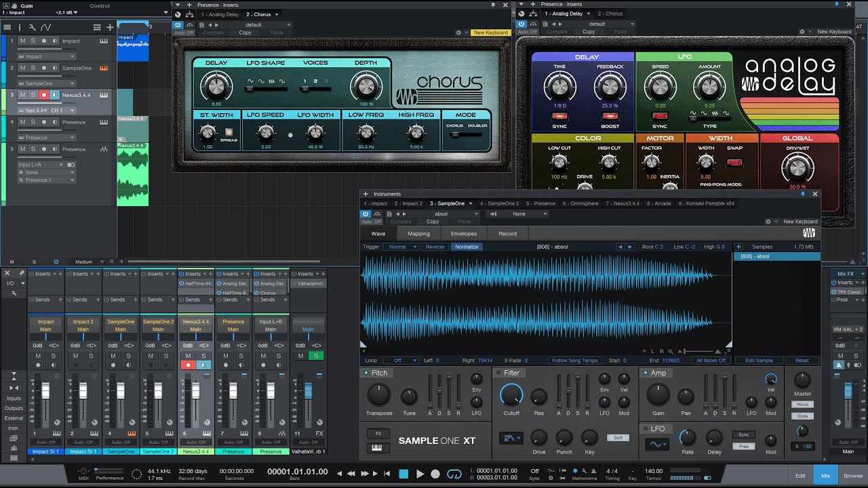The image size is (868, 488).
Task: Open the instrument editor keyboard icon on Impact track
Action: coord(104,41)
